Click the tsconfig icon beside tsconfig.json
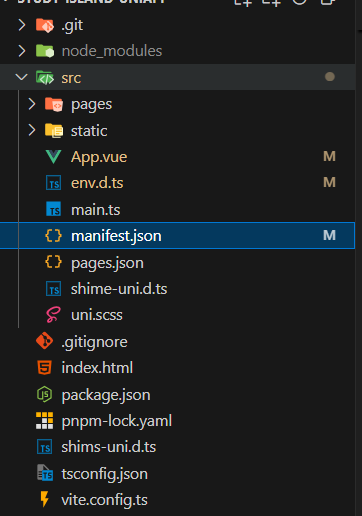Image resolution: width=362 pixels, height=516 pixels. (x=45, y=473)
